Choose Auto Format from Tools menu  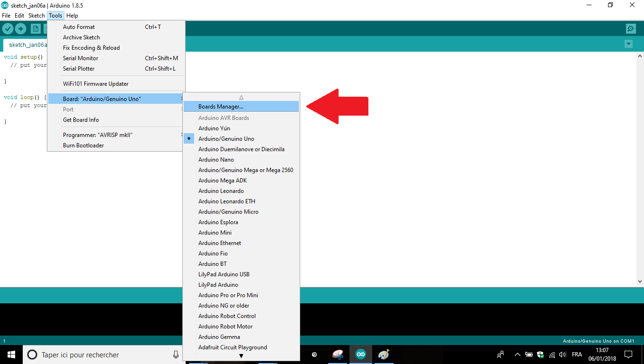point(116,27)
